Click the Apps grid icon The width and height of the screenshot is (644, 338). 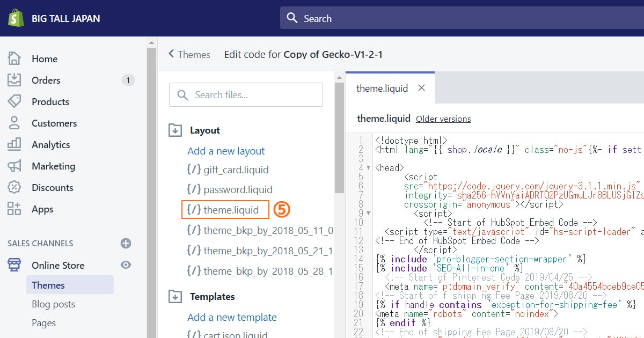coord(14,209)
